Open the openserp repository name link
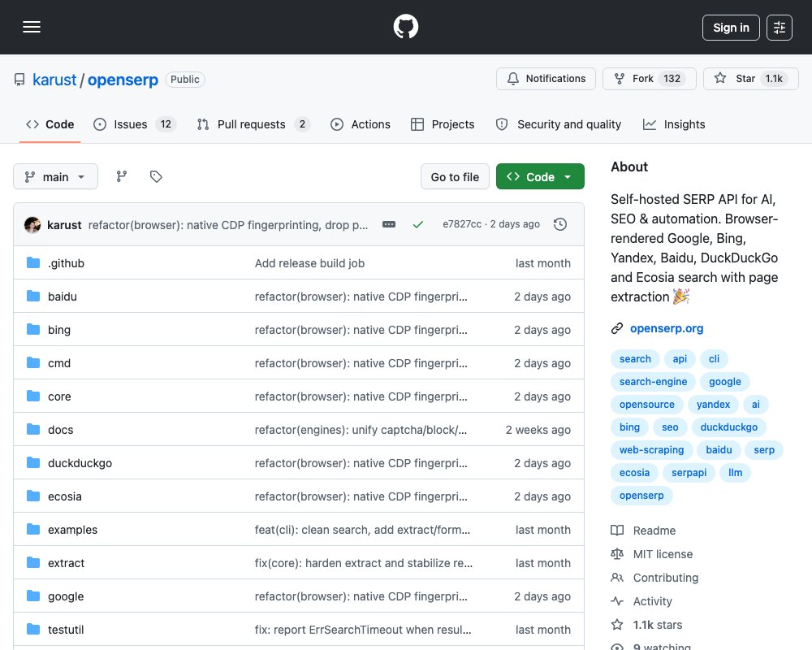The height and width of the screenshot is (650, 812). [x=123, y=80]
